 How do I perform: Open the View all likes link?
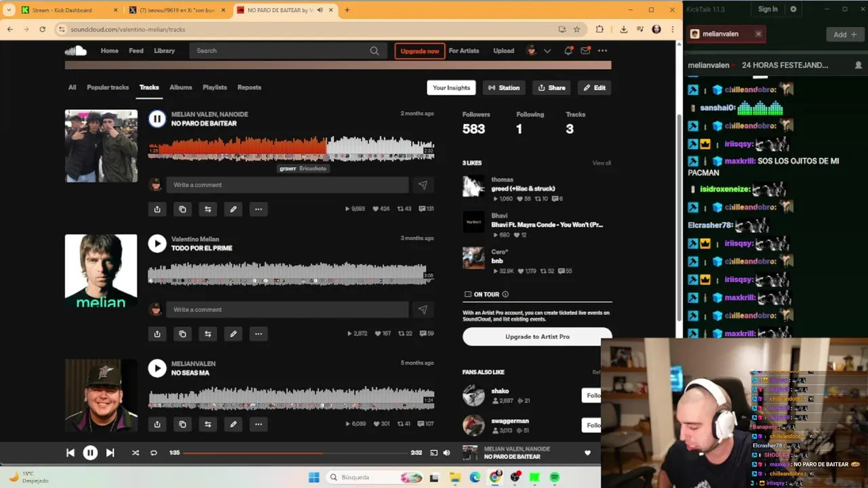601,163
